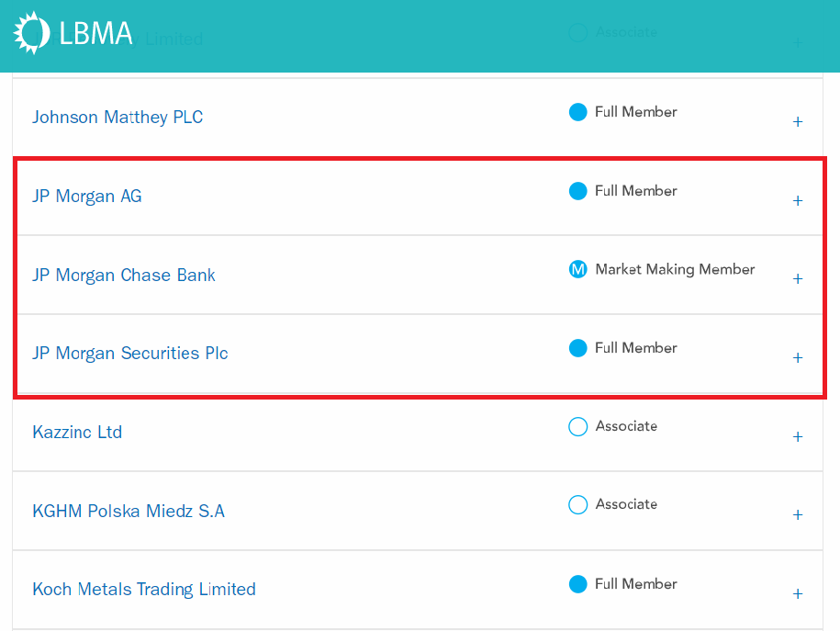Click Kazzinc Ltd Associate outline circle icon

click(577, 427)
